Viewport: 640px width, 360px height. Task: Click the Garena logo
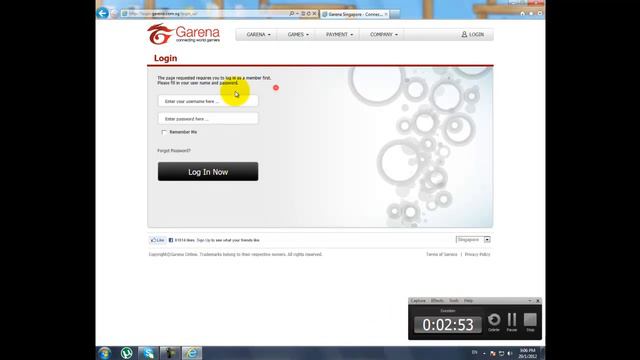[184, 34]
